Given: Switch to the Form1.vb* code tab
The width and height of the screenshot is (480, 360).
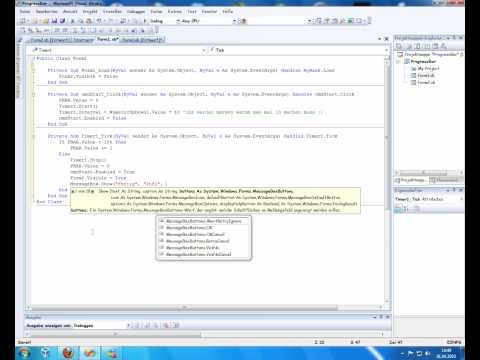Looking at the screenshot, I should [107, 39].
